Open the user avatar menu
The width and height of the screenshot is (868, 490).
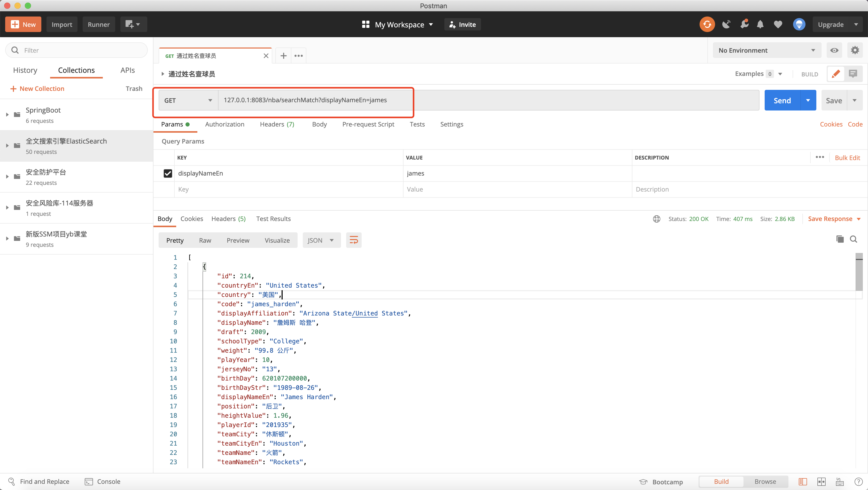click(x=799, y=24)
